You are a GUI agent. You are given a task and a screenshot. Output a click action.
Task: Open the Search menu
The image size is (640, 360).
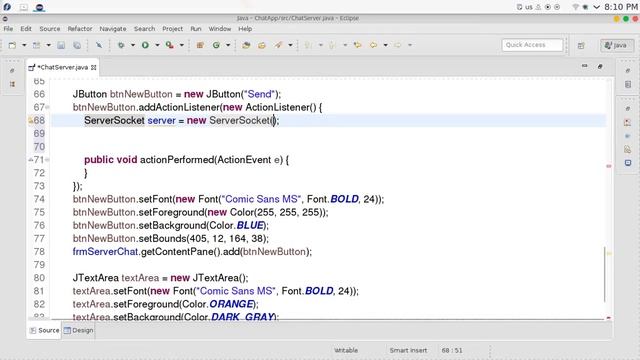tap(144, 29)
